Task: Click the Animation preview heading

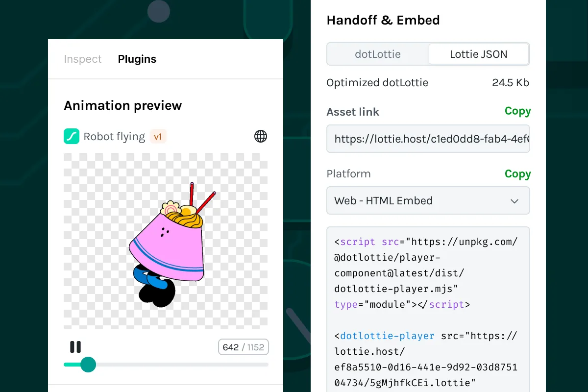Action: pos(123,105)
